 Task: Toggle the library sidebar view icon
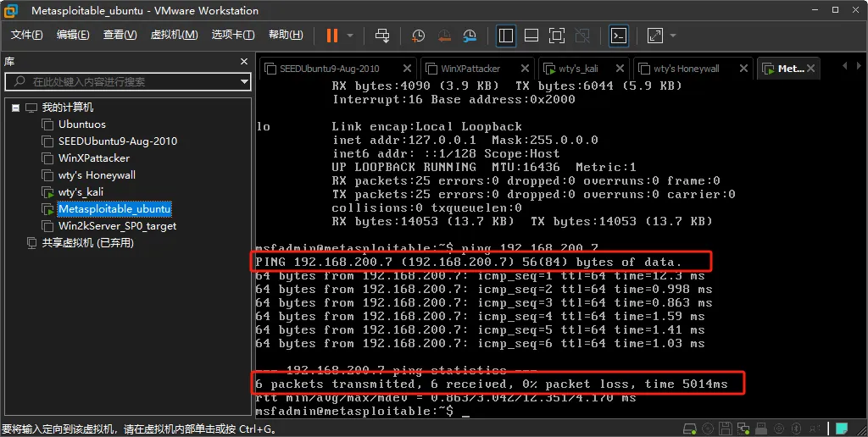[506, 36]
